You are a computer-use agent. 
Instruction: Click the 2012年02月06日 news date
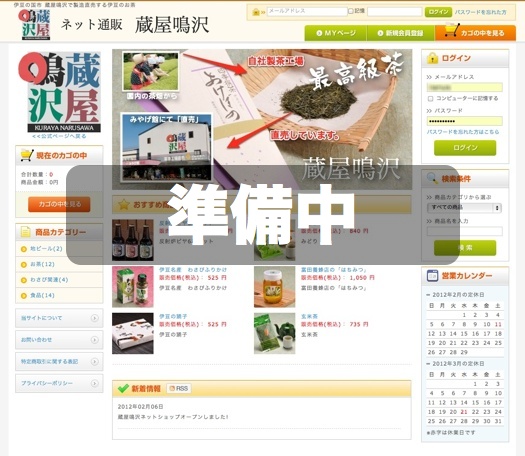click(140, 406)
